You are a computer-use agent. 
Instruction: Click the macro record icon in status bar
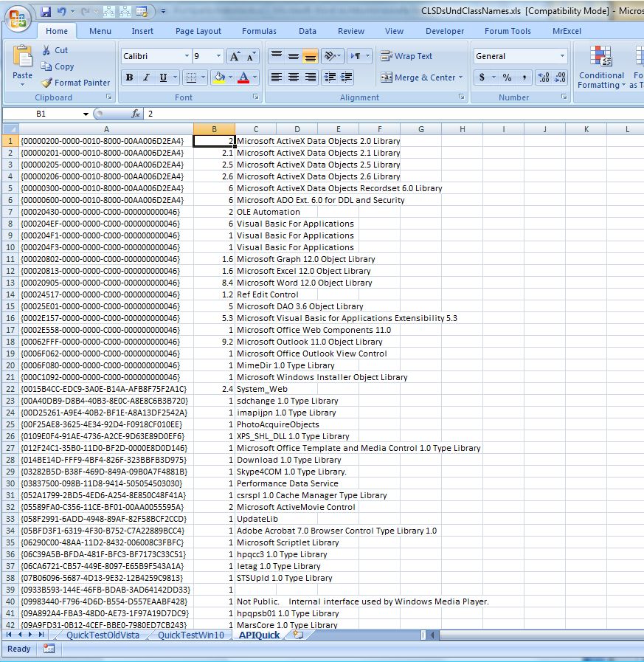(49, 649)
